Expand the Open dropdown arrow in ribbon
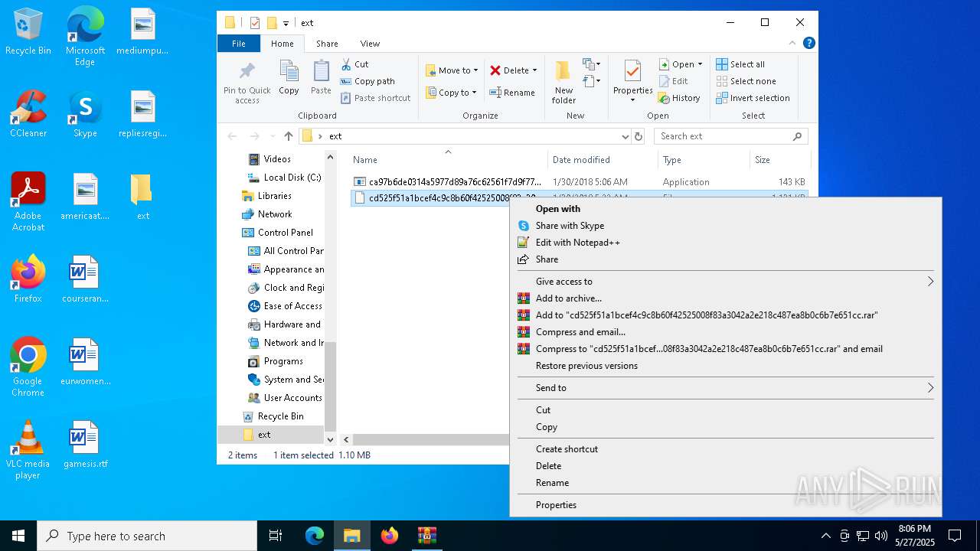Viewport: 980px width, 551px height. coord(700,64)
